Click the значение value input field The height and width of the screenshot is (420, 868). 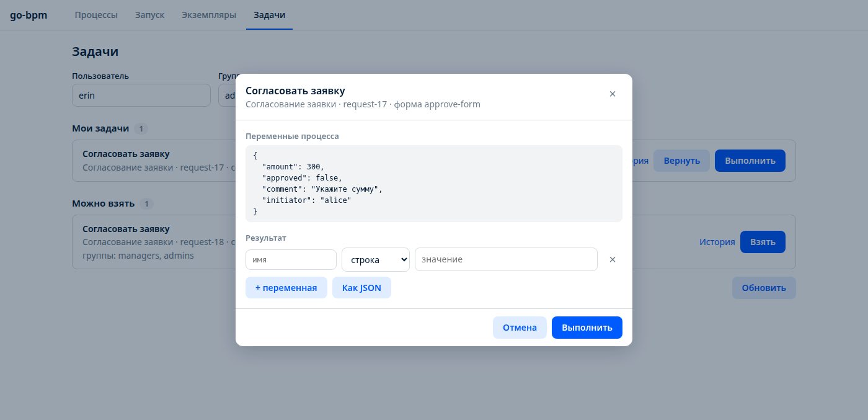[506, 259]
